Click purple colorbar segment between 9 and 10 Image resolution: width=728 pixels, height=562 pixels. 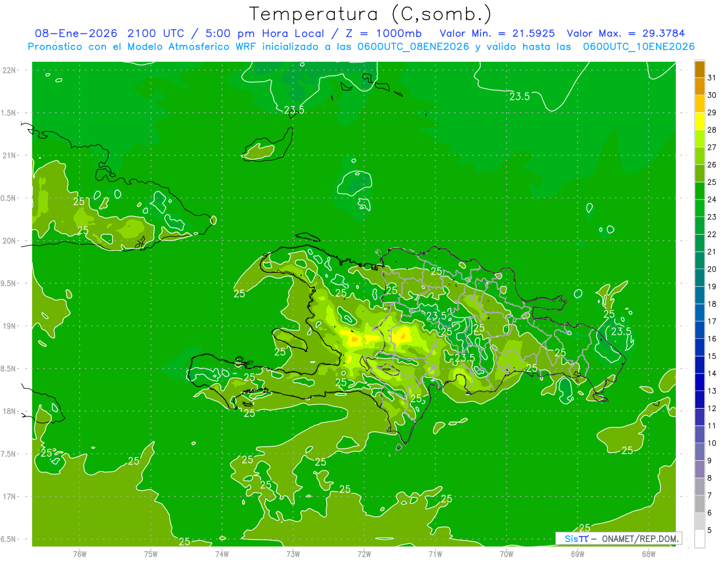699,452
